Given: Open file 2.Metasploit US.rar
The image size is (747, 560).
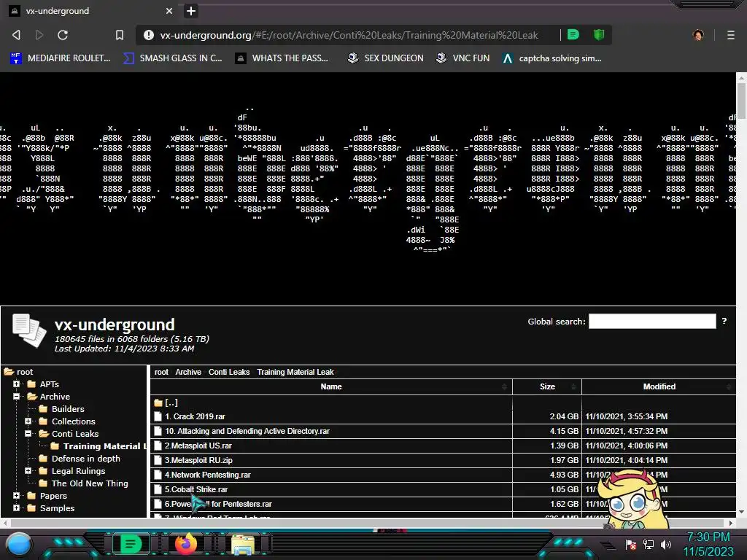Looking at the screenshot, I should pyautogui.click(x=198, y=446).
